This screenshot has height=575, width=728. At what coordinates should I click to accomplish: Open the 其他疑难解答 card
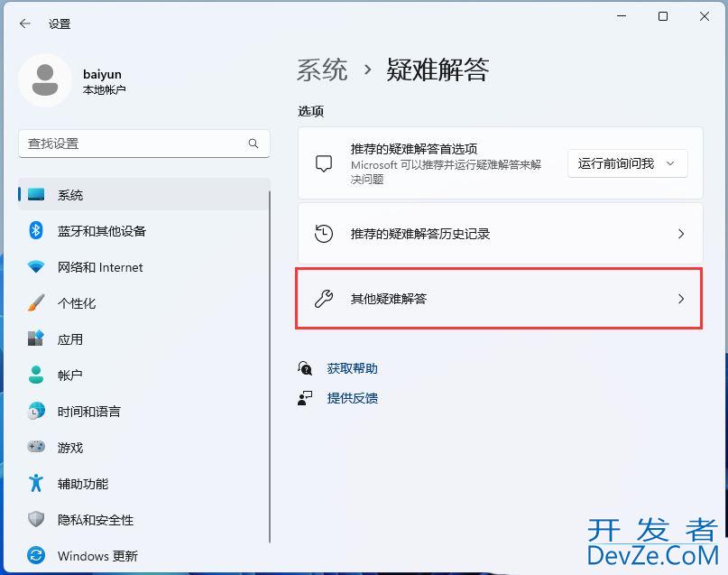point(500,299)
